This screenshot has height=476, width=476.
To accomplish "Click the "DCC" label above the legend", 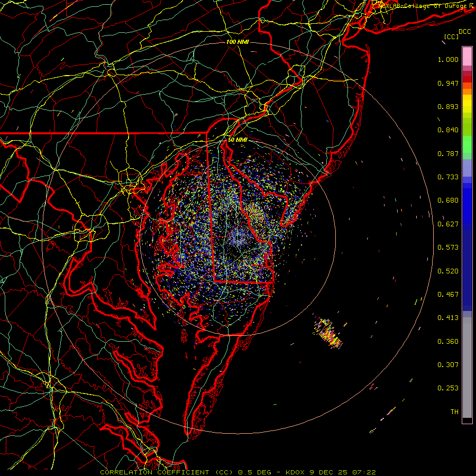I will click(x=464, y=32).
